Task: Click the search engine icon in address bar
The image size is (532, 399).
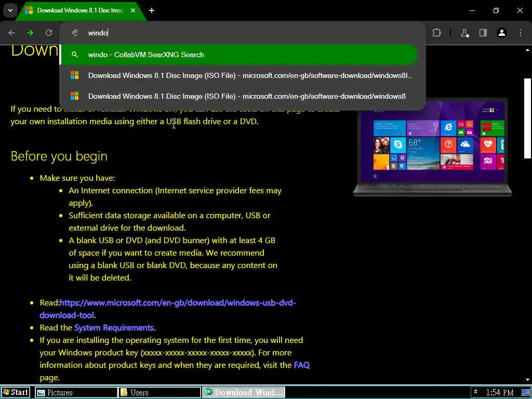Action: click(x=75, y=33)
